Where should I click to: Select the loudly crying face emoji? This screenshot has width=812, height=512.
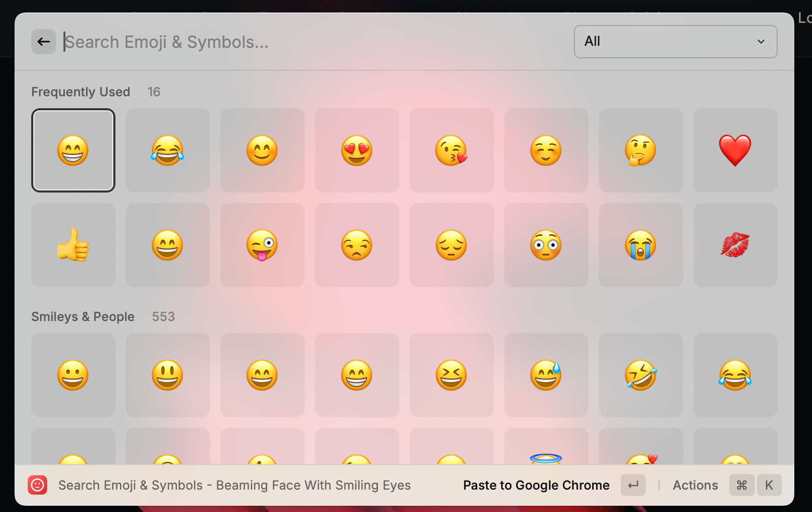click(640, 245)
